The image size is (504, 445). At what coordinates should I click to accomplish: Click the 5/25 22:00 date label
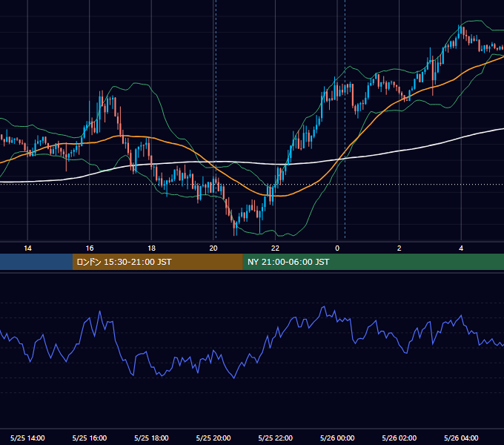276,438
